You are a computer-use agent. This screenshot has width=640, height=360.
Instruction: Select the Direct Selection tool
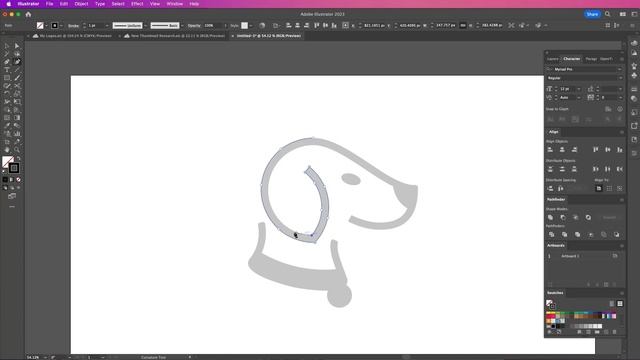(x=17, y=46)
